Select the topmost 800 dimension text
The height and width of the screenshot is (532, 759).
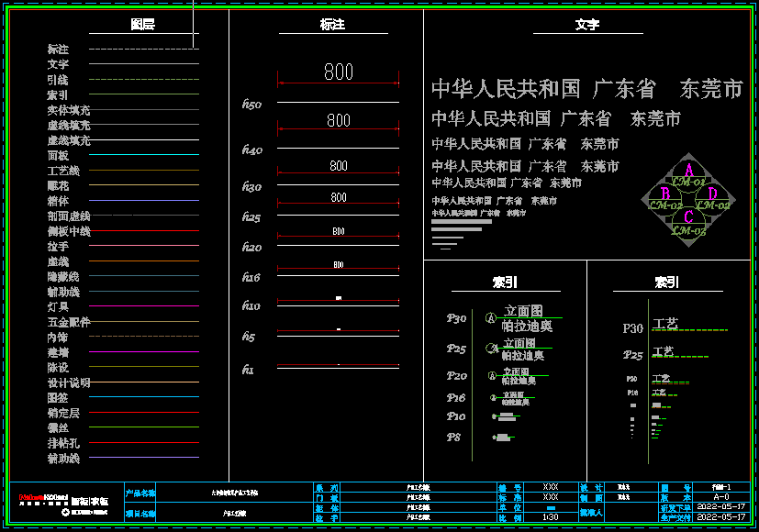[339, 72]
